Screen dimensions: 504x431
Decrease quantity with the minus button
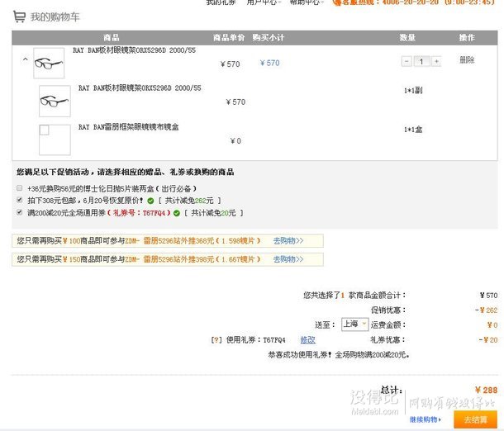tap(407, 61)
